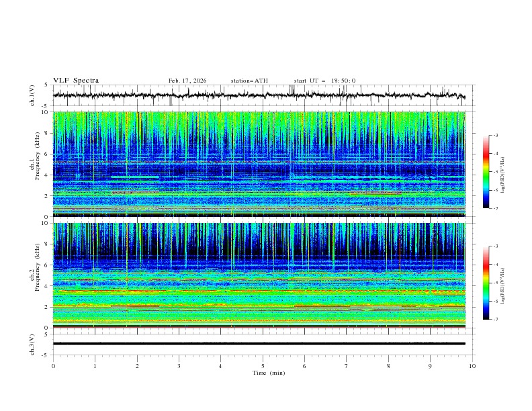Viewport: 532px width, 411px height.
Task: Click the ch.1 spectrogram color scale bar
Action: coord(486,172)
